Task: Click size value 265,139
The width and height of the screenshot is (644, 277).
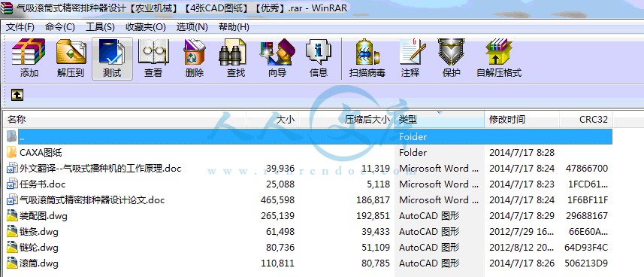Action: point(277,216)
